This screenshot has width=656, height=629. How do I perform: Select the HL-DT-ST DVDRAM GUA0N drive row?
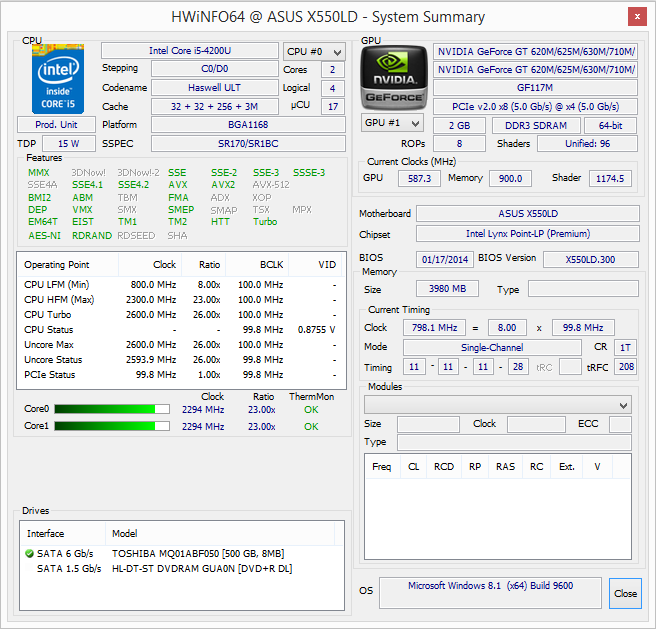182,569
